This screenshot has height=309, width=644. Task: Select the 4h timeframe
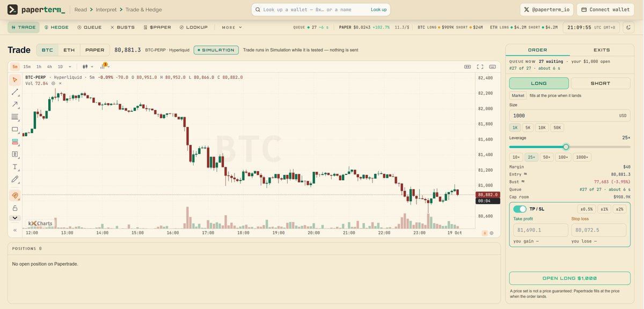coord(49,67)
